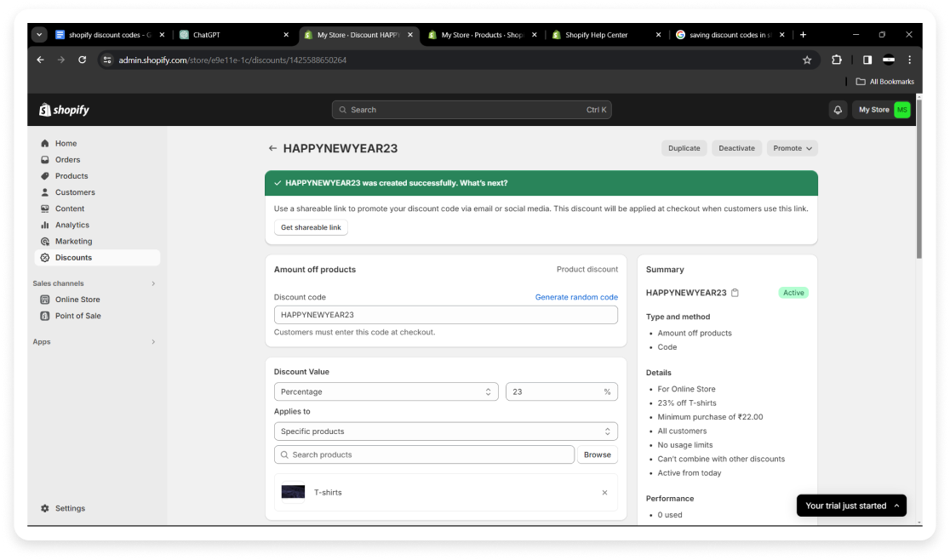Screen dimensions: 950x560
Task: Open the Specific products dropdown
Action: (446, 431)
